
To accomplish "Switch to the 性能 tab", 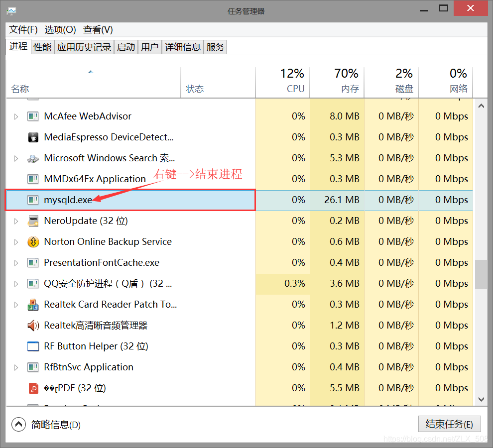I will [x=42, y=47].
